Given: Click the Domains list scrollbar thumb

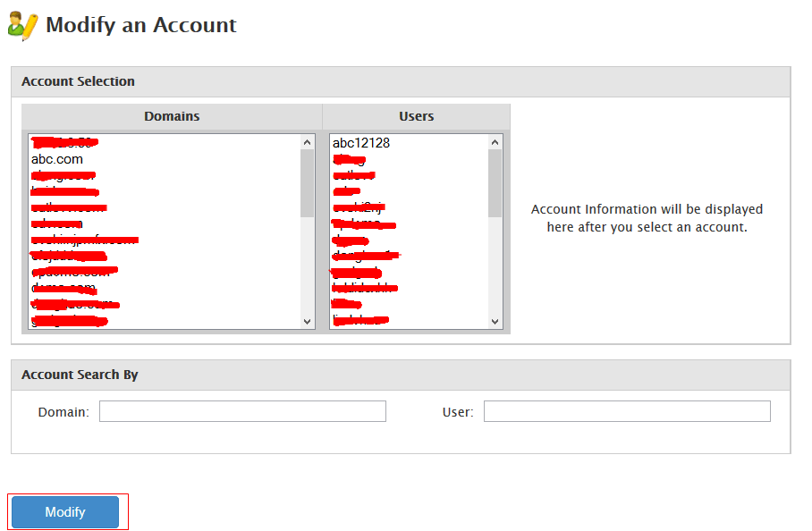Looking at the screenshot, I should point(308,183).
